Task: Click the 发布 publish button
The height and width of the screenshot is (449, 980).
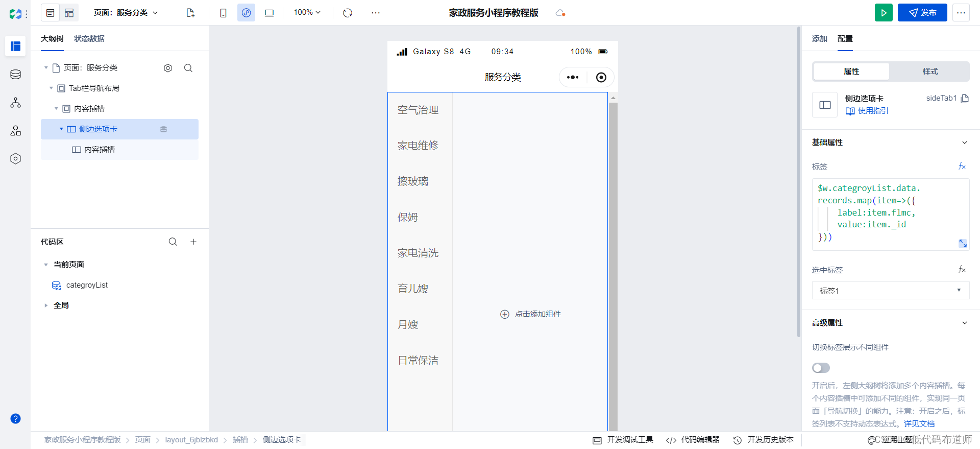Action: pos(922,13)
